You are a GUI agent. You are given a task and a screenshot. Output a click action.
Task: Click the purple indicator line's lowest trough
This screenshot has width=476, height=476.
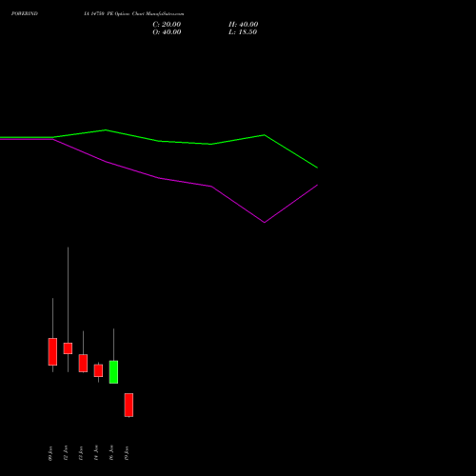[265, 223]
